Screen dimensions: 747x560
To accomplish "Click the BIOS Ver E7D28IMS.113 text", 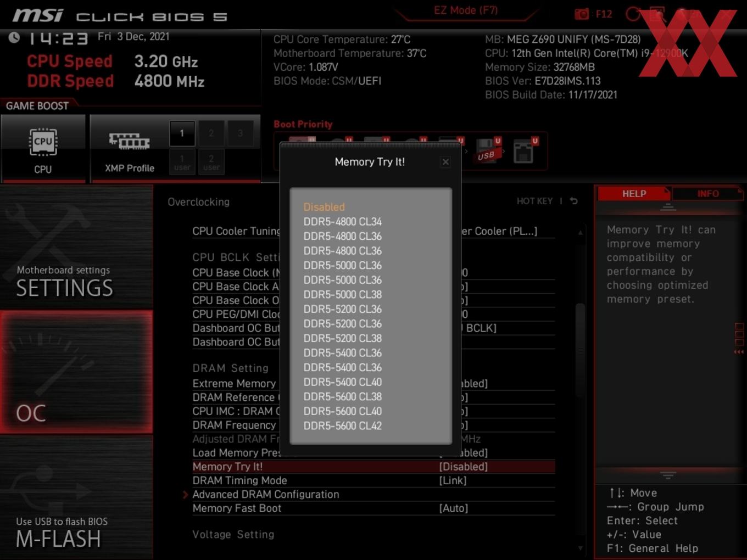I will click(543, 81).
